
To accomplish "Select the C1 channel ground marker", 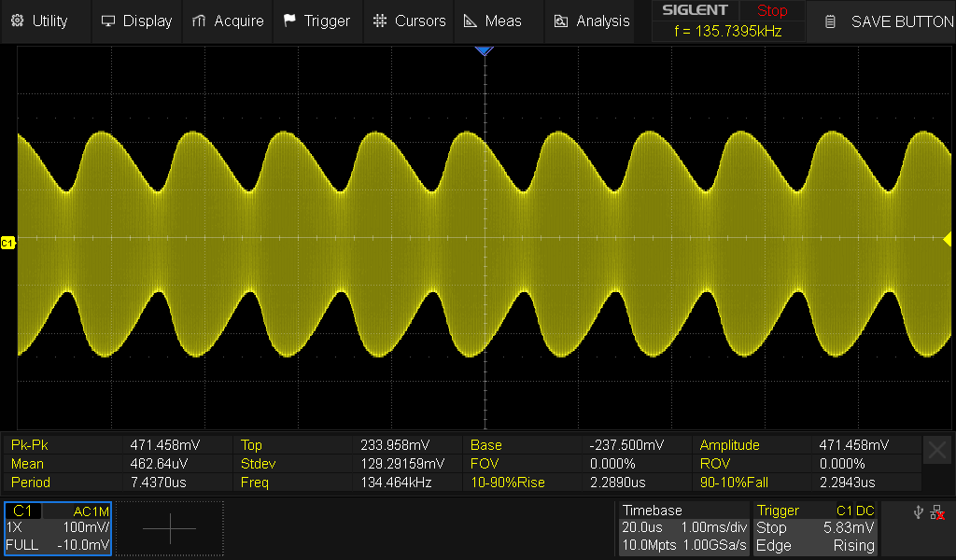I will 7,243.
